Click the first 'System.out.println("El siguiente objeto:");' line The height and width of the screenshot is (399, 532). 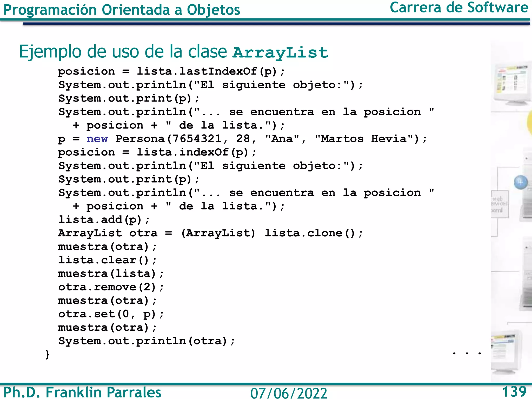click(x=211, y=85)
